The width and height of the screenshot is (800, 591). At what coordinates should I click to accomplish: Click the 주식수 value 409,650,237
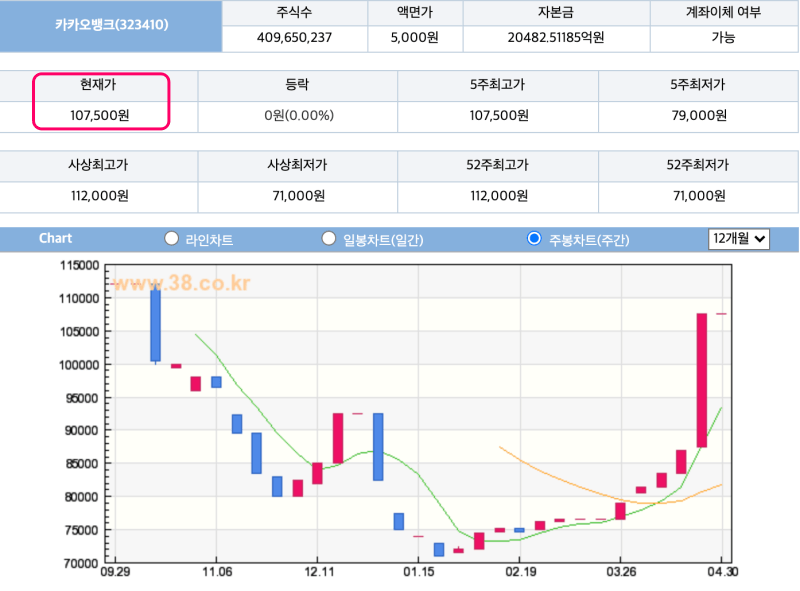[x=294, y=38]
